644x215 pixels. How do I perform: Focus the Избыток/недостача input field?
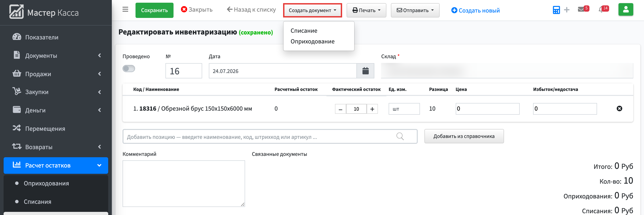[x=565, y=109]
